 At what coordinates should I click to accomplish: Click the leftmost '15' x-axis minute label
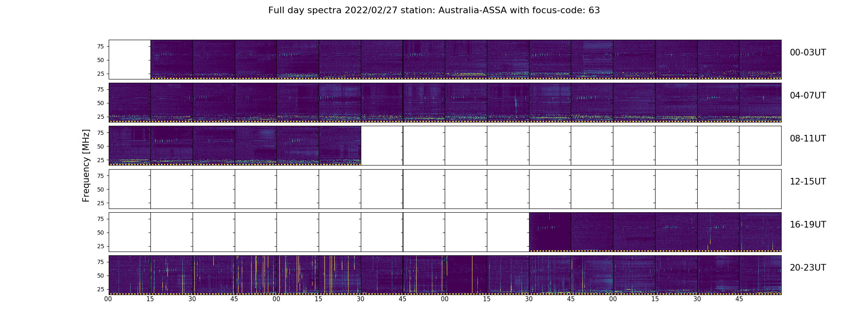pos(150,299)
